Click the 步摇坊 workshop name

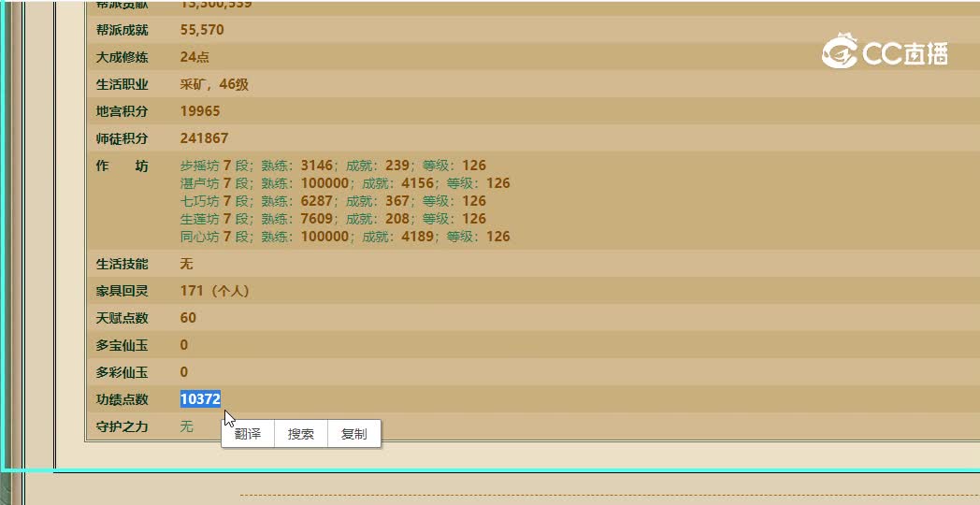point(199,166)
